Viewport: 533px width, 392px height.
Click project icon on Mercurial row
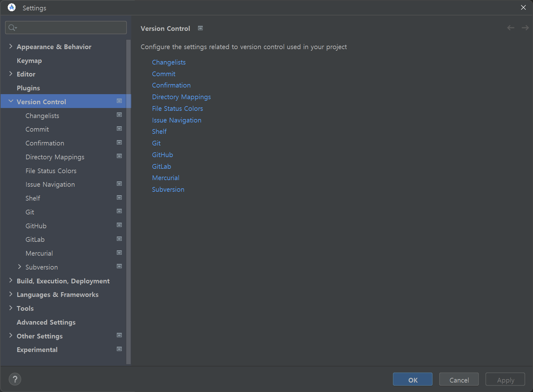119,253
